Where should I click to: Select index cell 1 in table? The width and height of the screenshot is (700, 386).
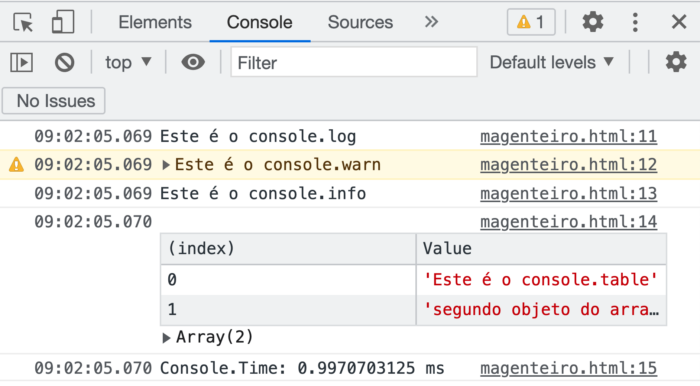288,310
